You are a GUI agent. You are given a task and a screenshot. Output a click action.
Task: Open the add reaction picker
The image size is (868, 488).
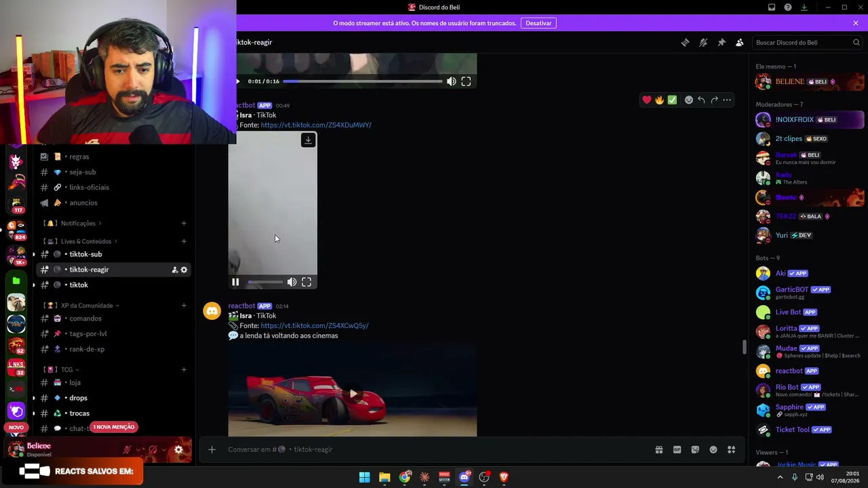click(x=689, y=100)
